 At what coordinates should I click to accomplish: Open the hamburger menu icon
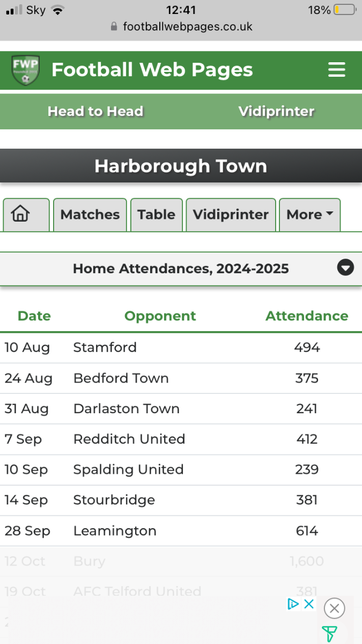pos(337,70)
